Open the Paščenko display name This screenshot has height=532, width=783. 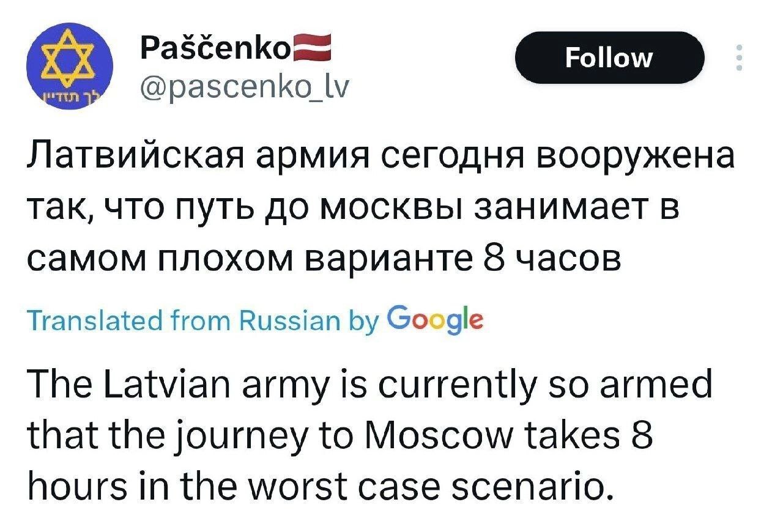click(x=213, y=48)
